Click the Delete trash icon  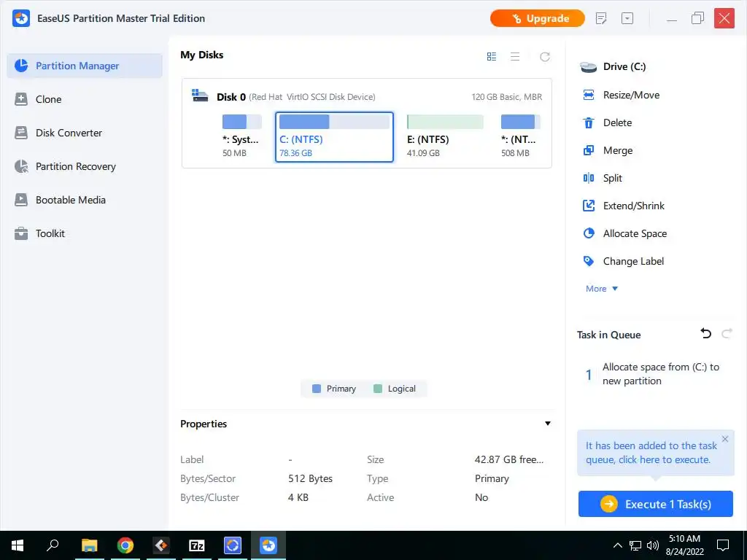point(589,122)
